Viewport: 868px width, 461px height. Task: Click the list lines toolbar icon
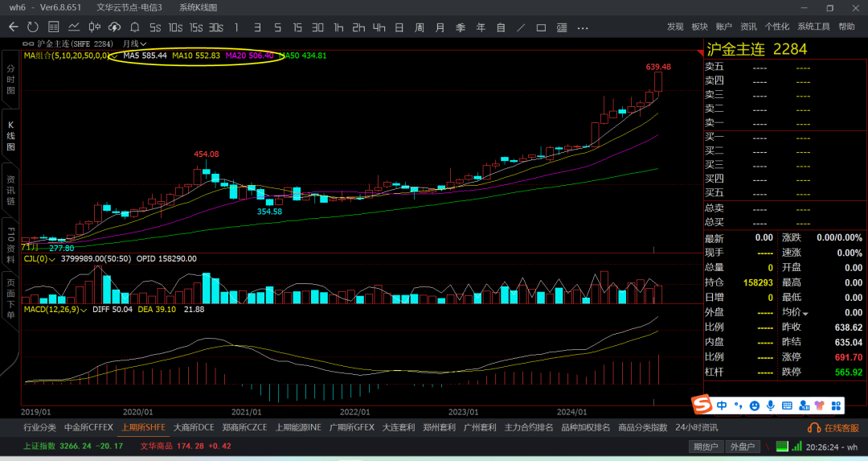pos(562,27)
